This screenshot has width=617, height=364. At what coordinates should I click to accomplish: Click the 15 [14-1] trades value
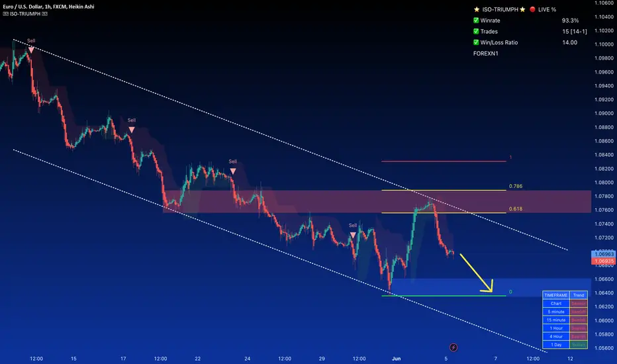coord(574,32)
